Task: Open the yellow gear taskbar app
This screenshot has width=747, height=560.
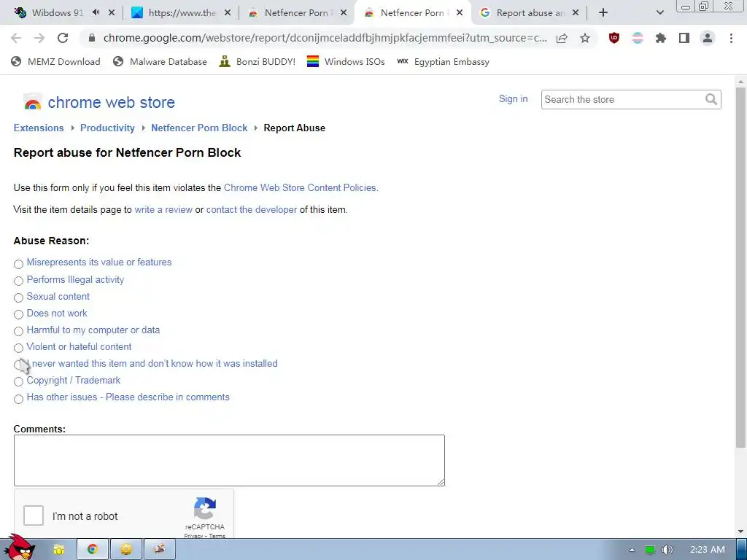Action: tap(125, 550)
